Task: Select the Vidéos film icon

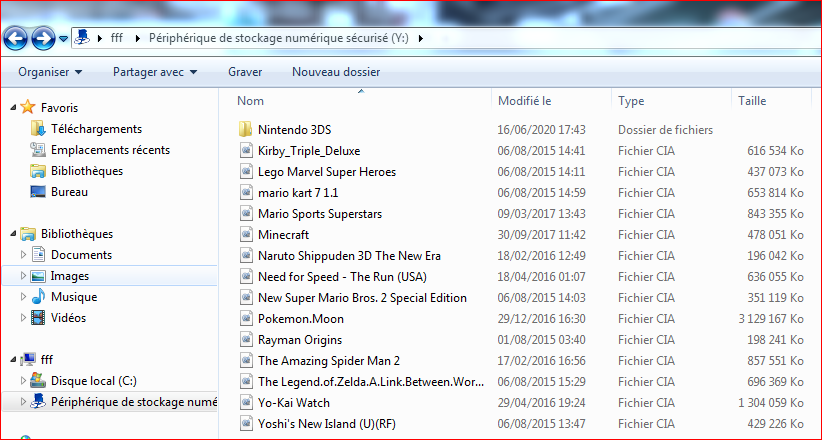Action: 38,318
